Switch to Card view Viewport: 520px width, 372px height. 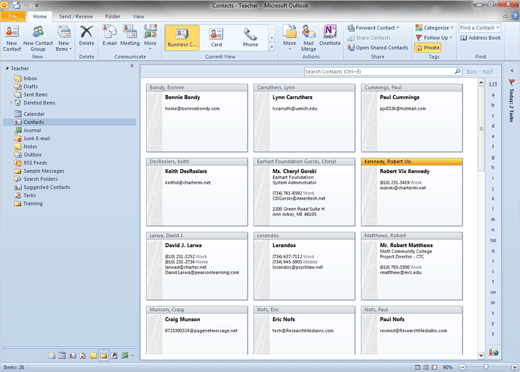[x=216, y=38]
